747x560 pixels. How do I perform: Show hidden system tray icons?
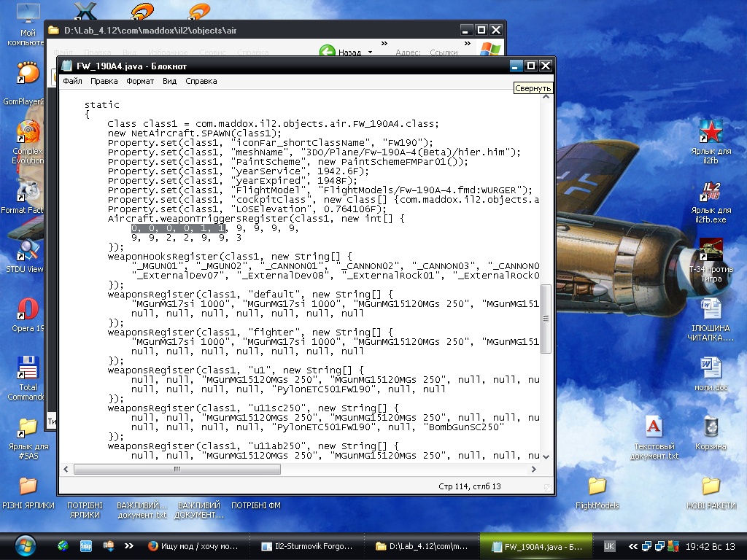(633, 545)
